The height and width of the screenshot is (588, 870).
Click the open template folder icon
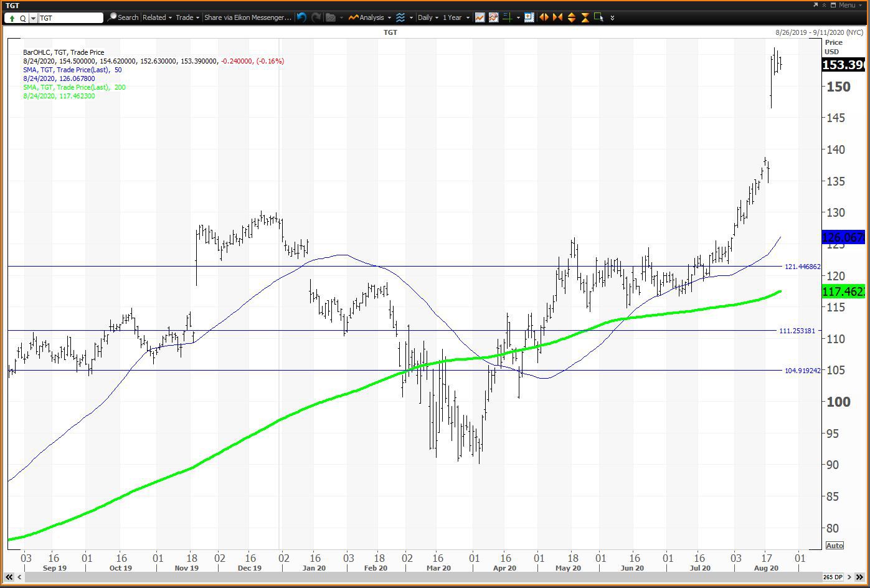pyautogui.click(x=331, y=17)
